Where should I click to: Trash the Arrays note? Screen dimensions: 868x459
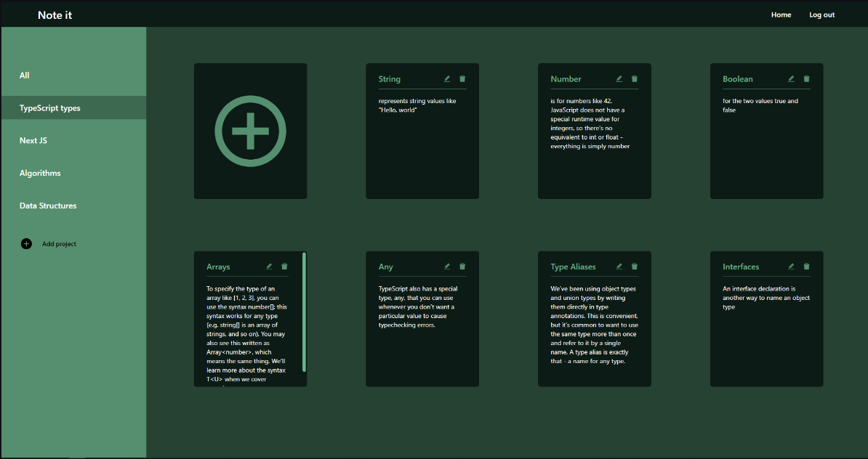pos(284,266)
